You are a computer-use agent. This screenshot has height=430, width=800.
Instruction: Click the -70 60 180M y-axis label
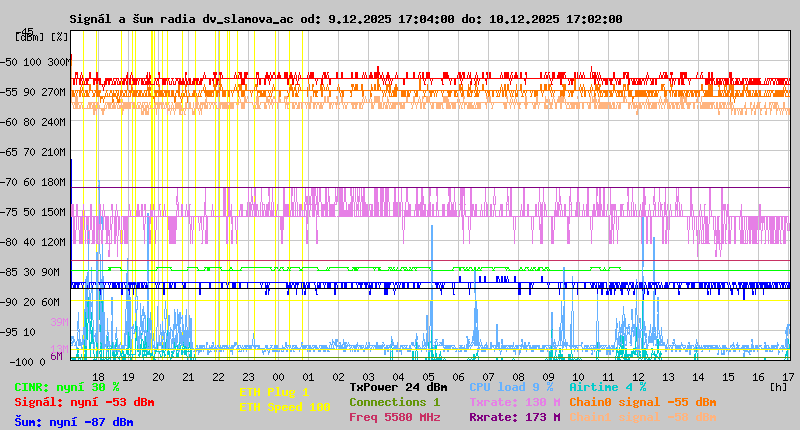point(33,182)
